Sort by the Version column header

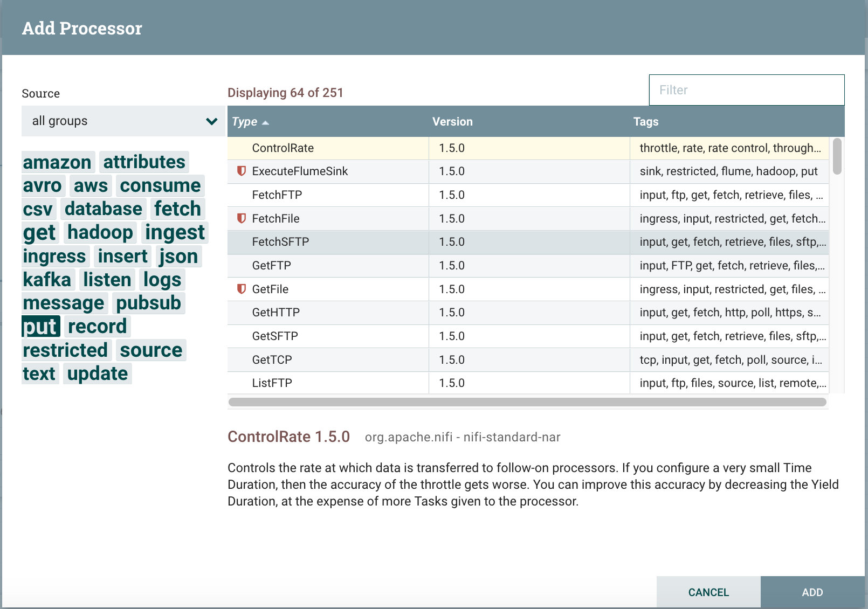coord(452,122)
